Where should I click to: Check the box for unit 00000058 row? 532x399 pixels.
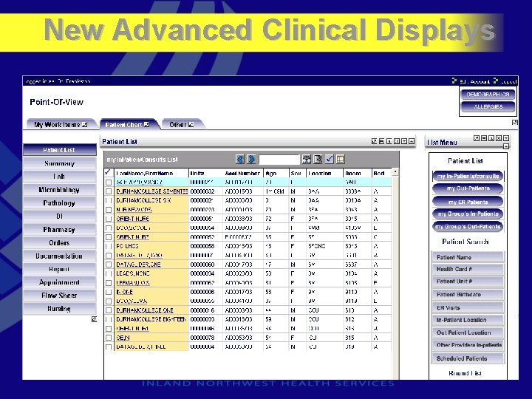(x=109, y=246)
